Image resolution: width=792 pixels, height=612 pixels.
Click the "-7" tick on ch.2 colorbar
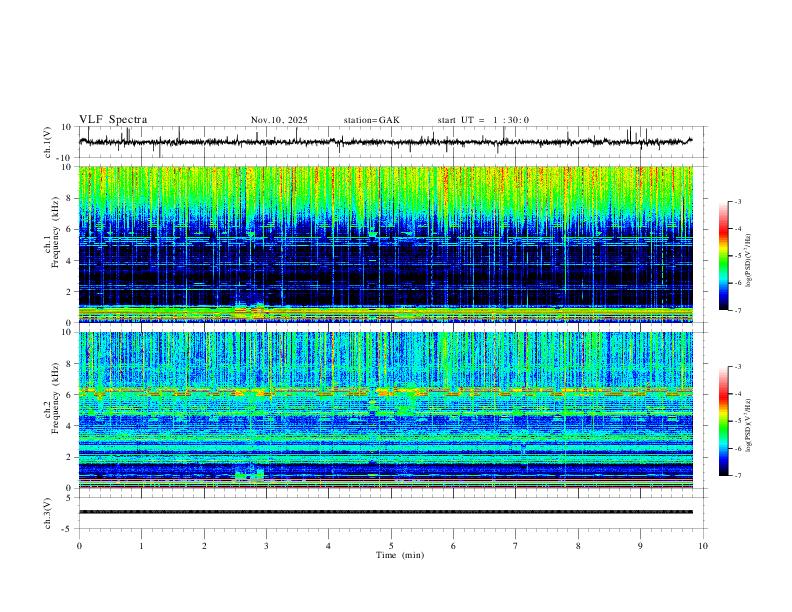pos(737,475)
